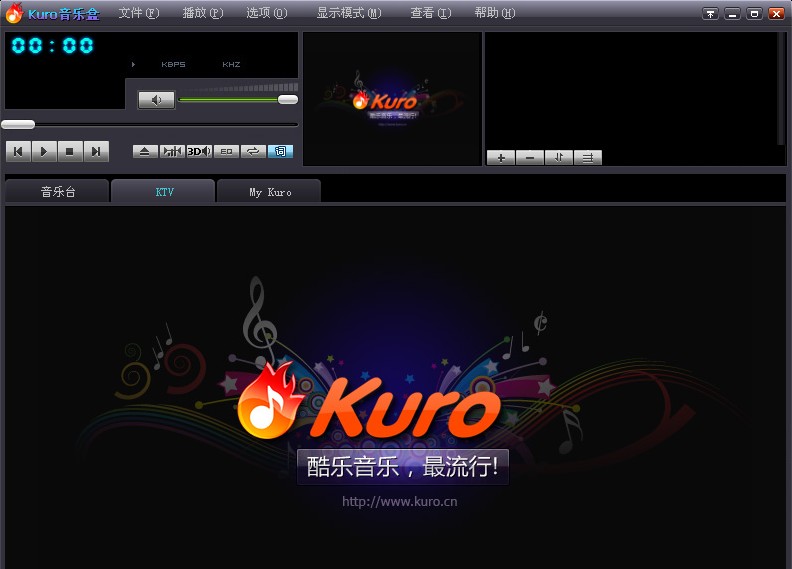Minimize the Kuro window
Viewport: 792px width, 569px height.
(x=732, y=14)
